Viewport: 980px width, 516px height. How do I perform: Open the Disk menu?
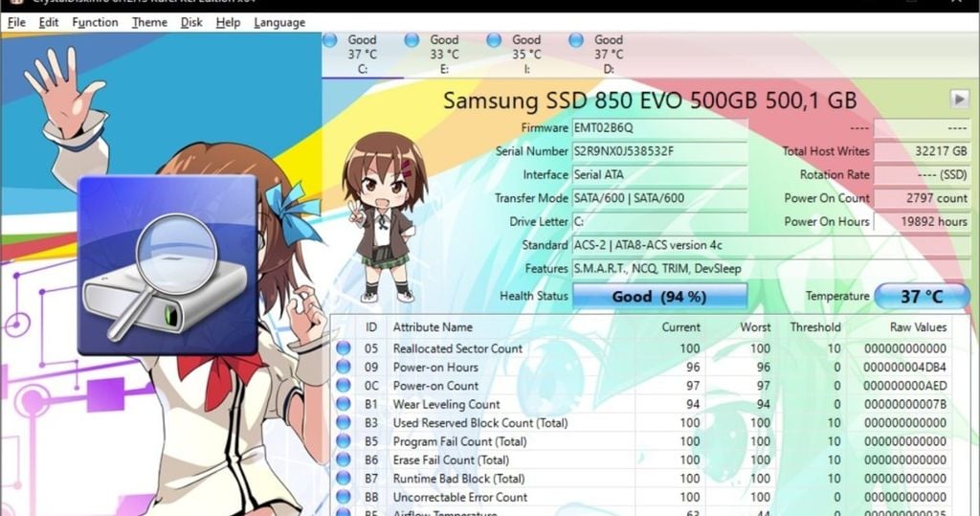coord(191,23)
